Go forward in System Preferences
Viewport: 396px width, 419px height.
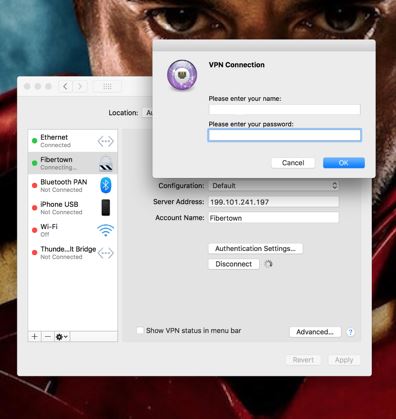pos(80,87)
